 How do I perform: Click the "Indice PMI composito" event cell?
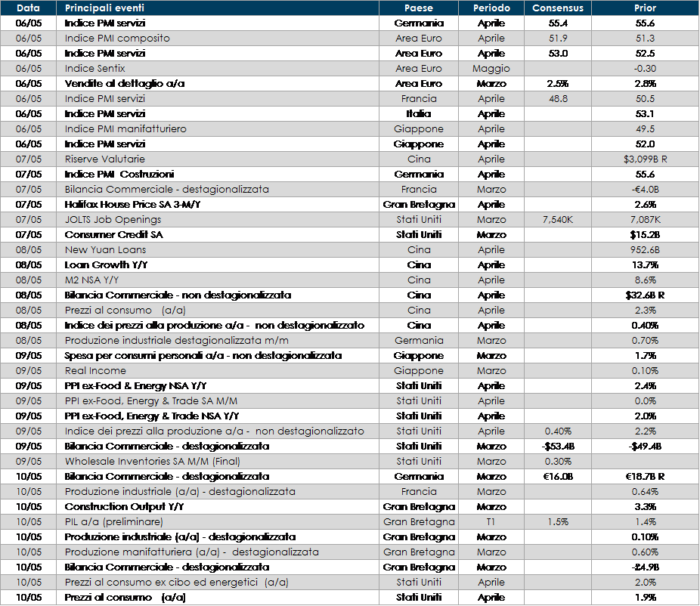(117, 39)
